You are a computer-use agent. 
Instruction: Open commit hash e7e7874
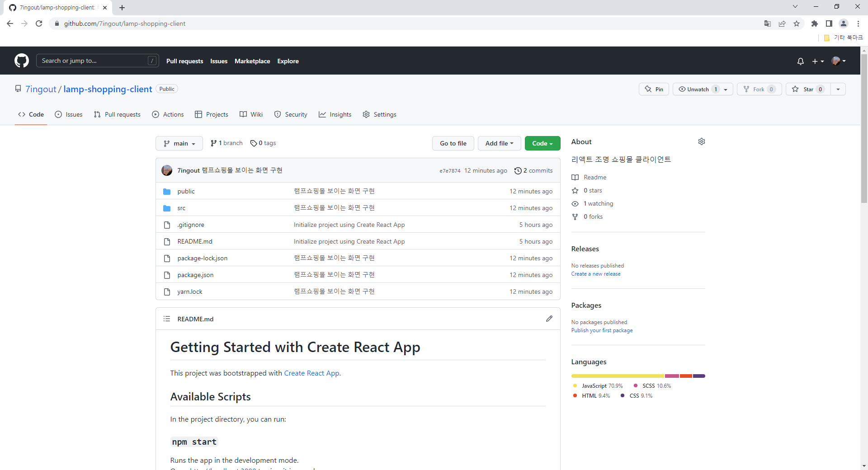coord(450,171)
